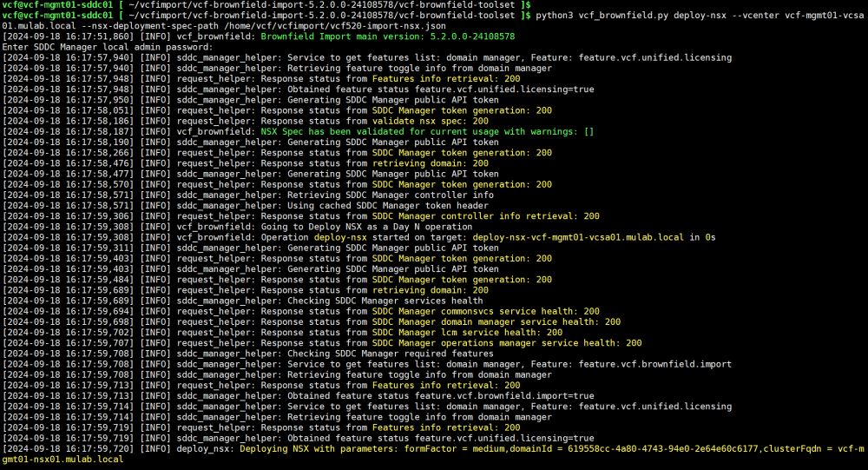
Task: Click 'Feature: feature.vcf.brownfield.import' text
Action: click(631, 364)
